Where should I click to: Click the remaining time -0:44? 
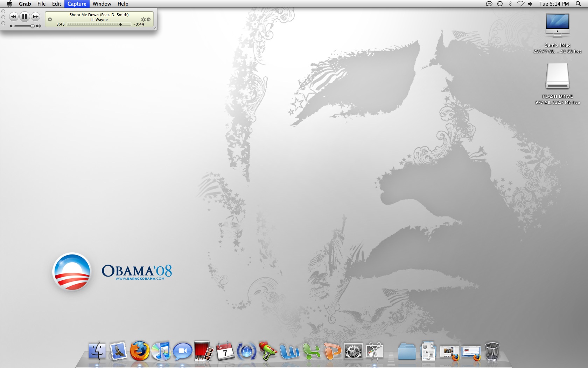point(139,25)
